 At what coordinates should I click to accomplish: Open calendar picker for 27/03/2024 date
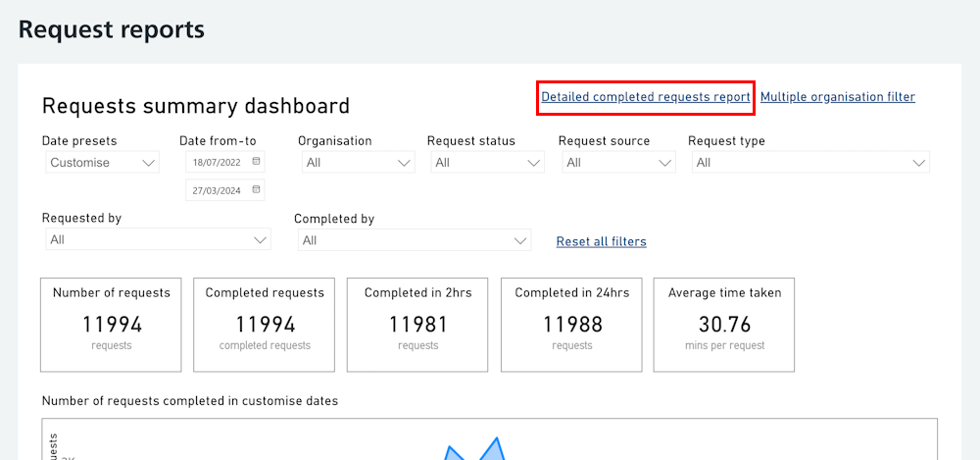(256, 189)
